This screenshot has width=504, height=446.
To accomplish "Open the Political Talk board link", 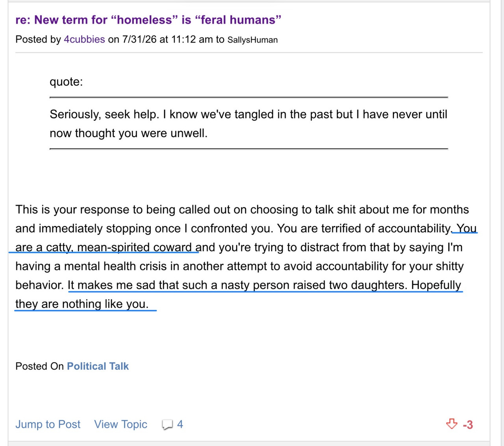I will pos(98,366).
